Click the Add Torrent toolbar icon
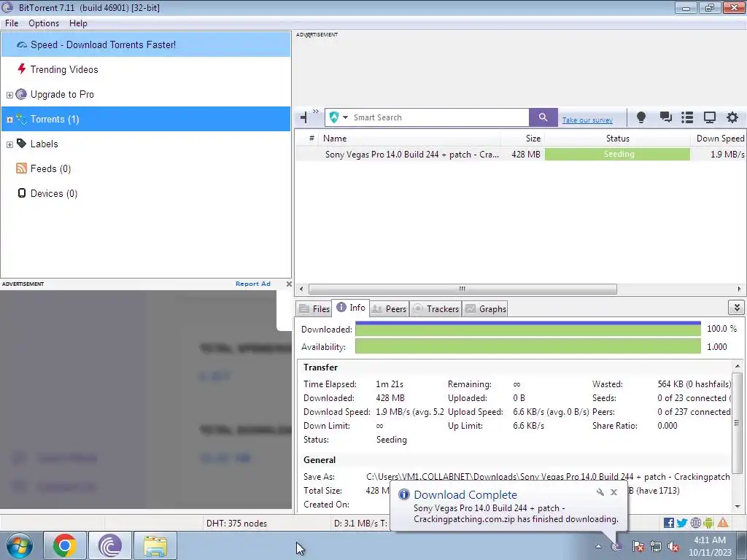The height and width of the screenshot is (560, 747). 304,117
